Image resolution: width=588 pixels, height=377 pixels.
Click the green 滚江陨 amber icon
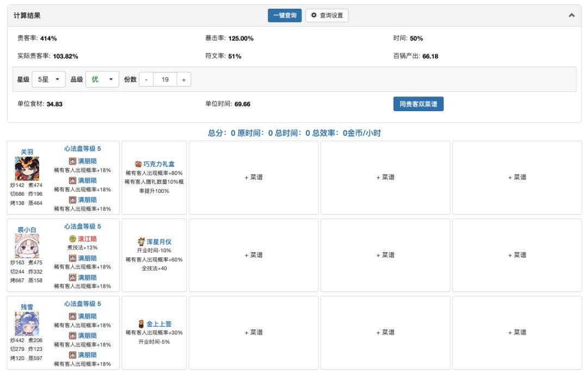pos(72,239)
